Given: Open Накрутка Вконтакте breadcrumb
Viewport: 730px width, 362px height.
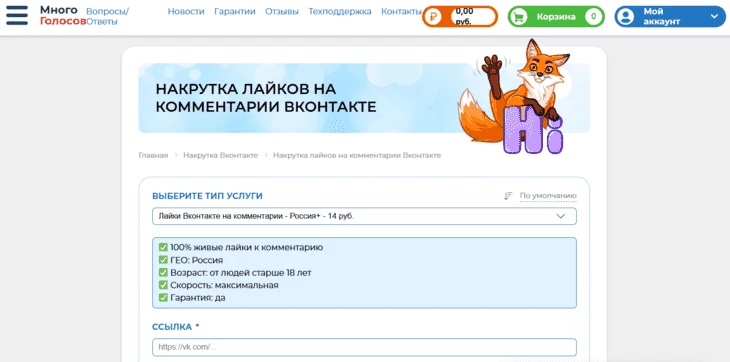Looking at the screenshot, I should (221, 155).
